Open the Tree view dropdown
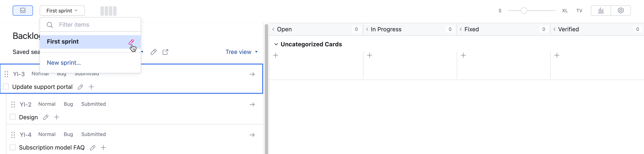 pyautogui.click(x=241, y=52)
